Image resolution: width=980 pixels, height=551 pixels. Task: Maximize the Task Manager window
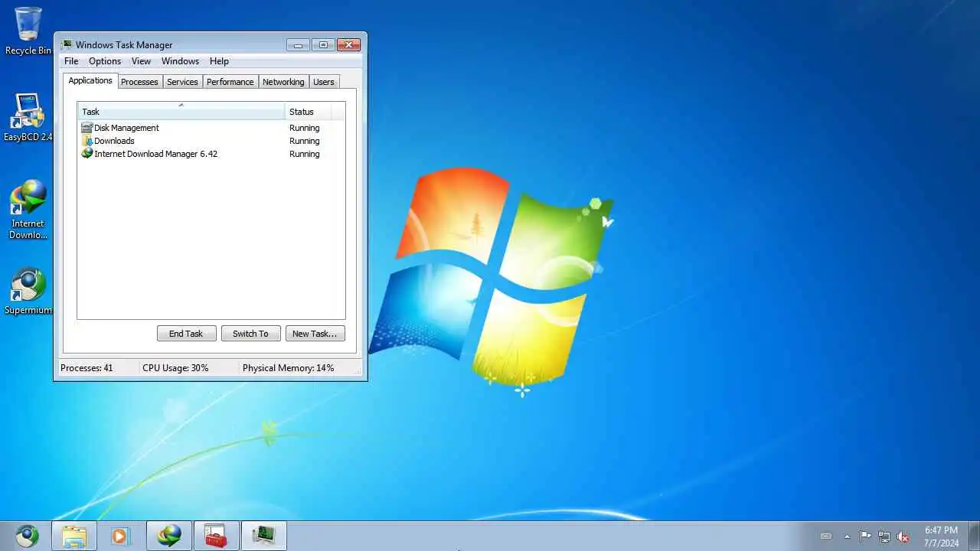pyautogui.click(x=323, y=45)
